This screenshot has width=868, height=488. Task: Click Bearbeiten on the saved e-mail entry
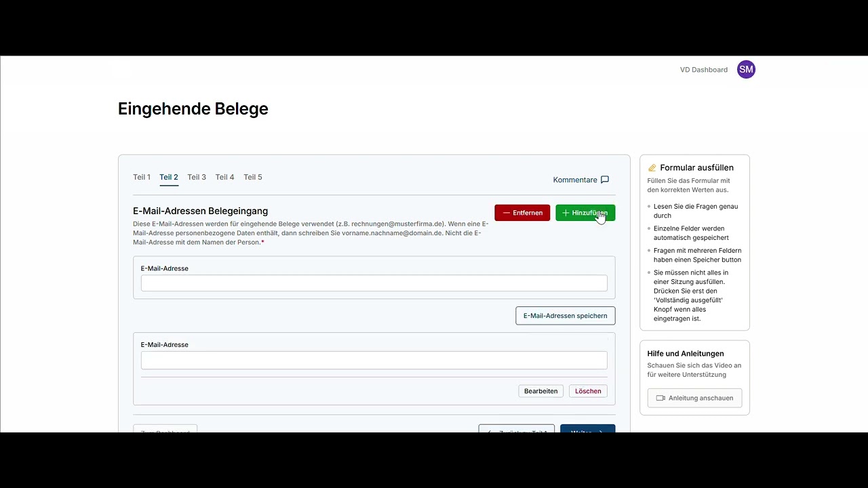click(541, 391)
